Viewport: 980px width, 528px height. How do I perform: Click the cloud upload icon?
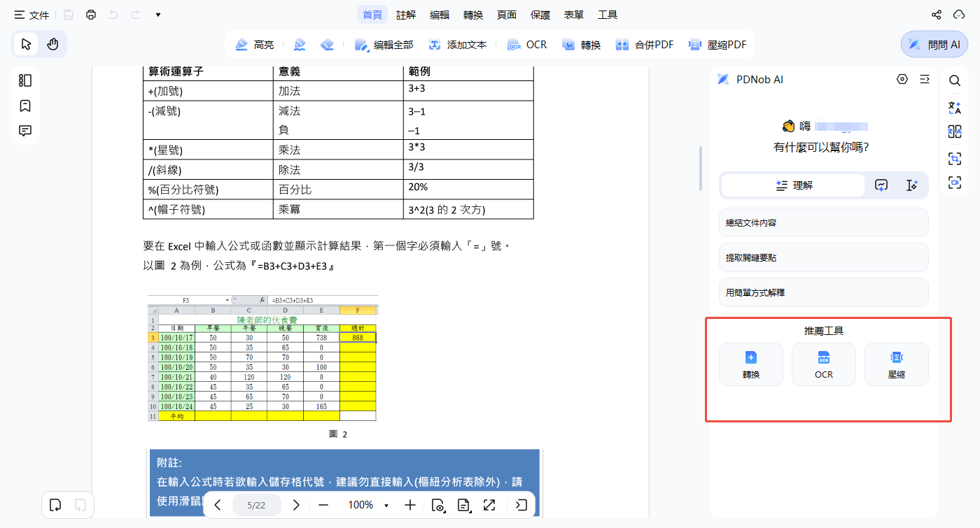coord(959,15)
